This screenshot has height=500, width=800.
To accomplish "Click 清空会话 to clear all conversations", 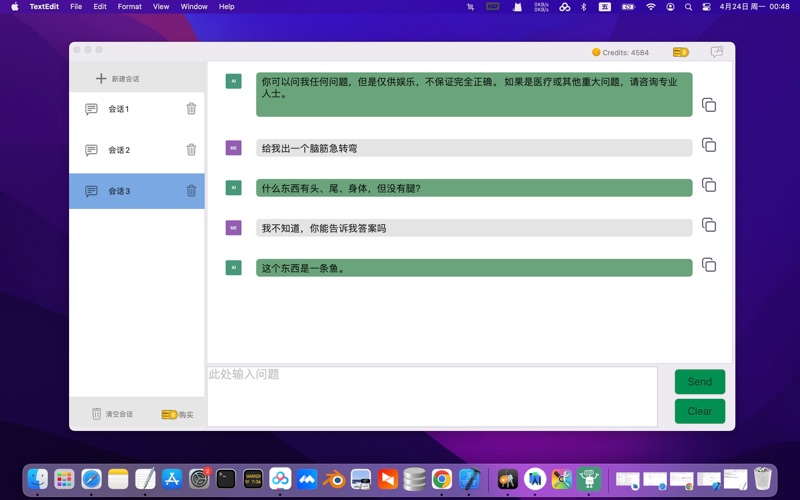I will click(112, 414).
